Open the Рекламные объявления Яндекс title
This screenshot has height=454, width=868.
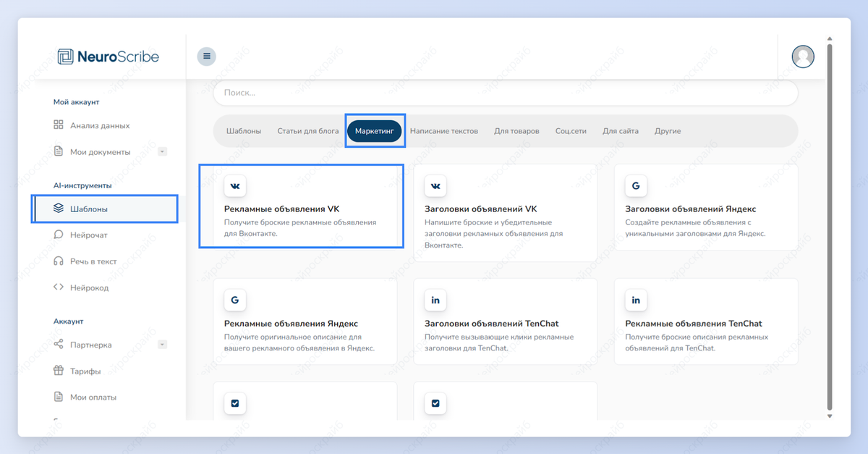click(291, 324)
